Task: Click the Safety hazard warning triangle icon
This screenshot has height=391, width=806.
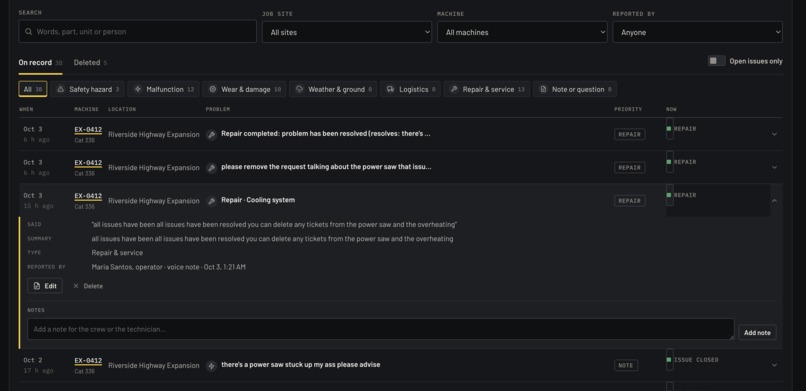Action: (x=61, y=89)
